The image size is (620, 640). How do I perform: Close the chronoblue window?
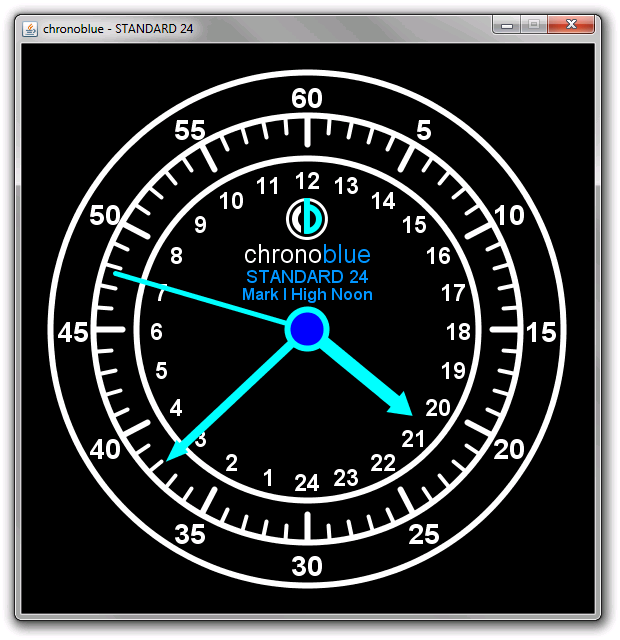pyautogui.click(x=571, y=24)
